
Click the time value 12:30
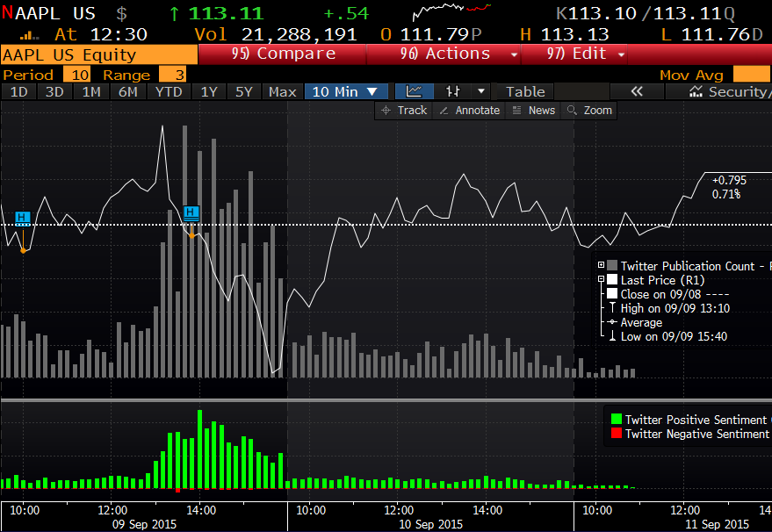pos(119,35)
